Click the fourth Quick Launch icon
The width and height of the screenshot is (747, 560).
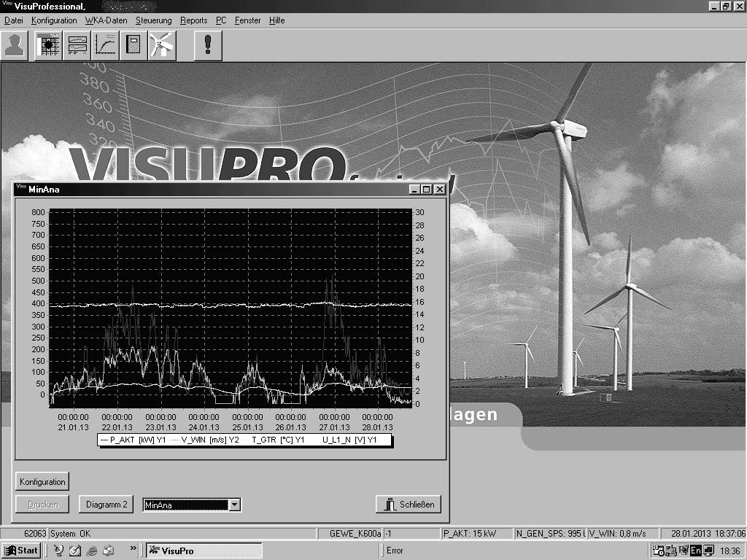(109, 551)
